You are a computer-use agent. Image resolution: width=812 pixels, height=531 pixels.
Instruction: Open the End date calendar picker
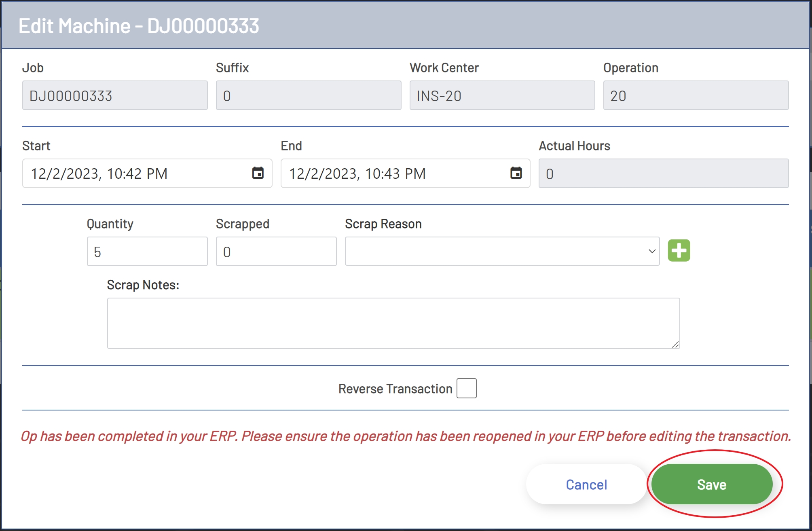point(516,173)
